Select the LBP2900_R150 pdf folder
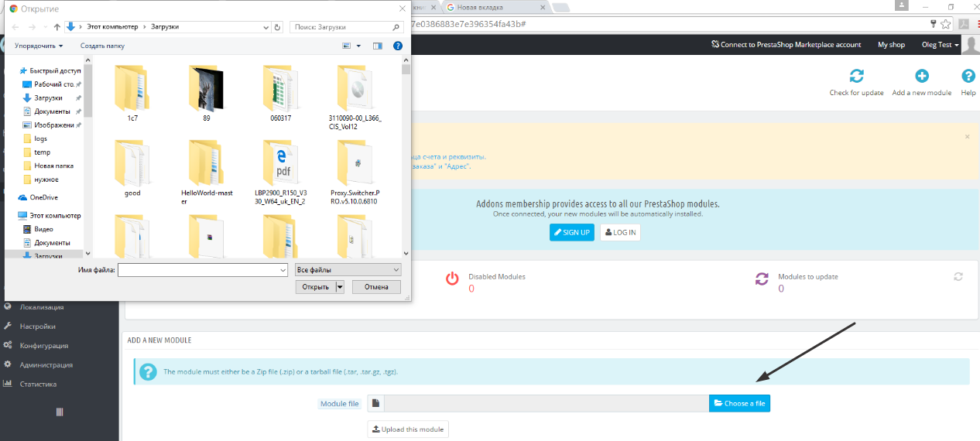Screen dimensions: 980x441 tap(280, 172)
